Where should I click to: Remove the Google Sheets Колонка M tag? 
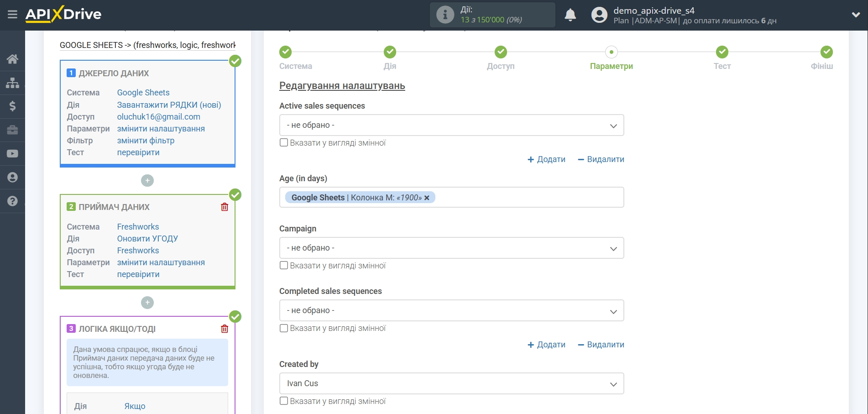click(427, 198)
